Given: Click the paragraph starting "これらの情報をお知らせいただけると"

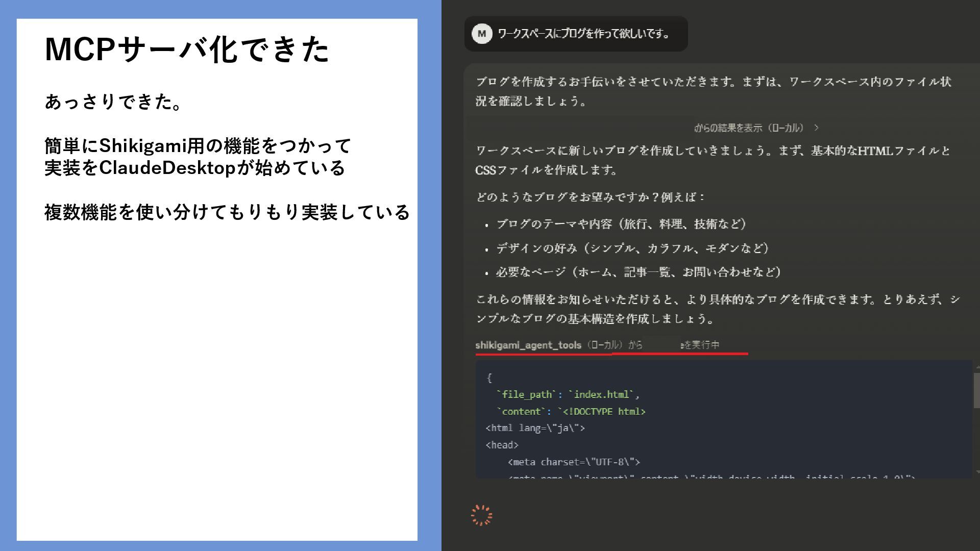Looking at the screenshot, I should (718, 309).
